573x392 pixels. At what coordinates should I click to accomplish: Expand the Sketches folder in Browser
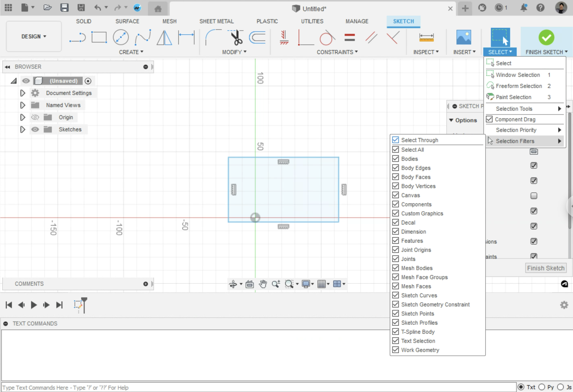tap(22, 129)
